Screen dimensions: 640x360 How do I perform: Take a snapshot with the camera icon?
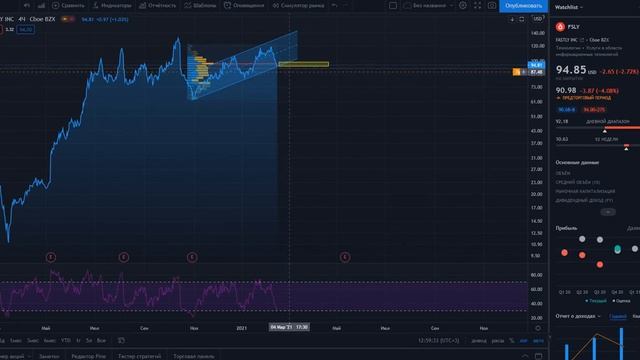pos(492,5)
